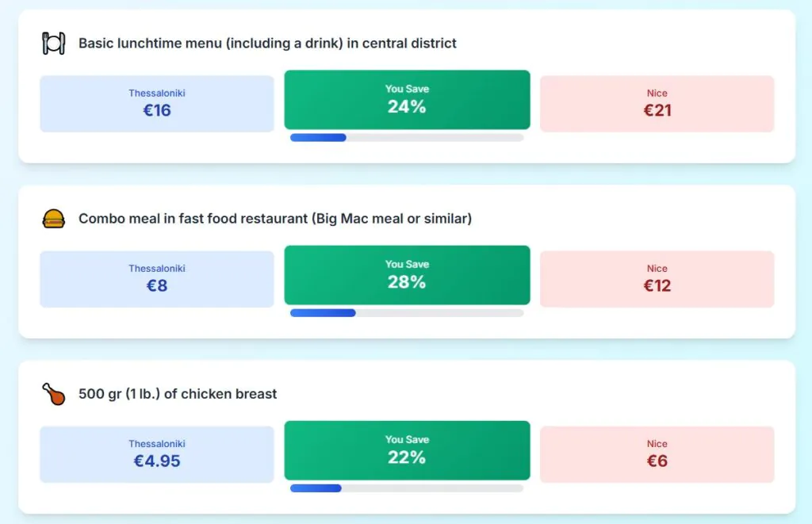
Task: Click the Nice €12 combo meal box
Action: tap(657, 279)
